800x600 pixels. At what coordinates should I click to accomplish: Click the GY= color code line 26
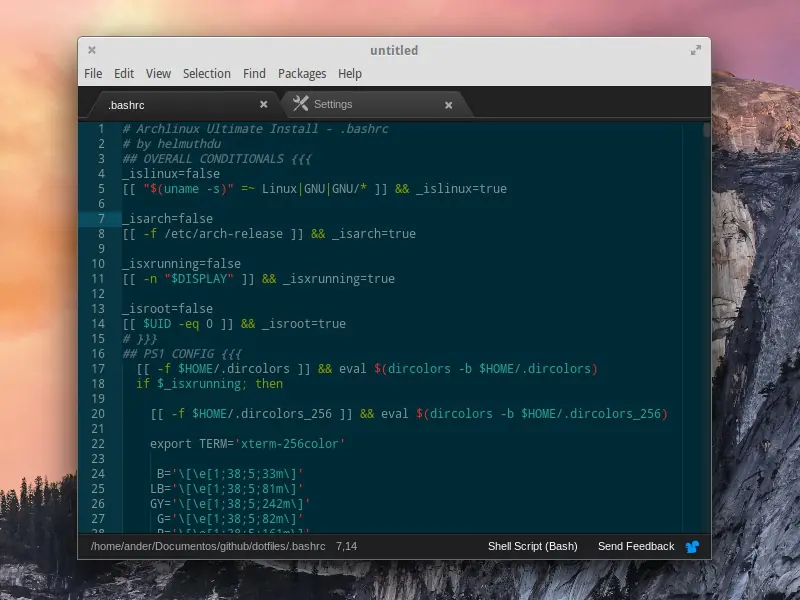pyautogui.click(x=230, y=504)
